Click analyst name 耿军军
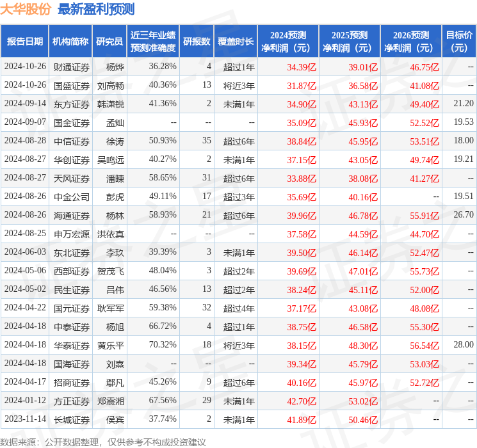Image resolution: width=477 pixels, height=448 pixels. pos(110,308)
